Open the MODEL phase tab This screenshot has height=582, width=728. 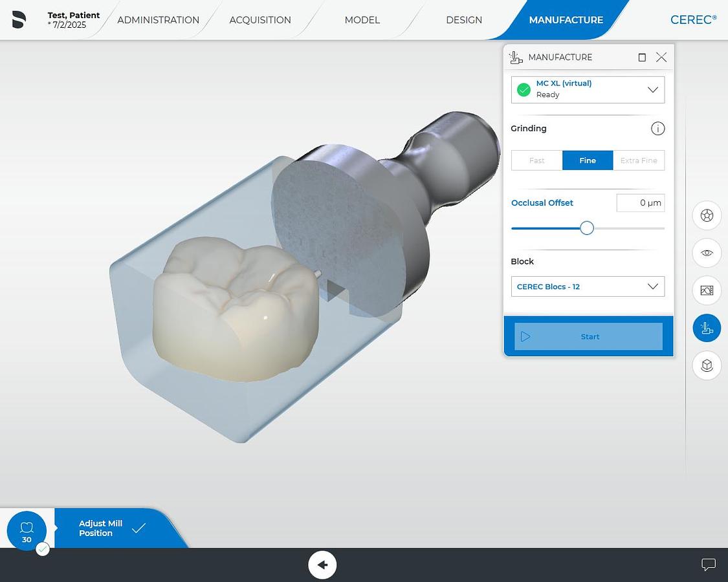[x=362, y=20]
